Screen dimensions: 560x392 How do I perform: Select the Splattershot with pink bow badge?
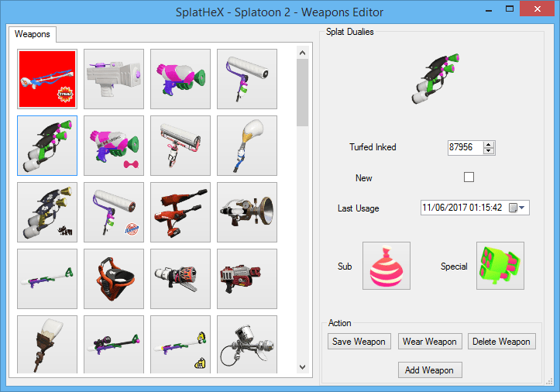(114, 146)
